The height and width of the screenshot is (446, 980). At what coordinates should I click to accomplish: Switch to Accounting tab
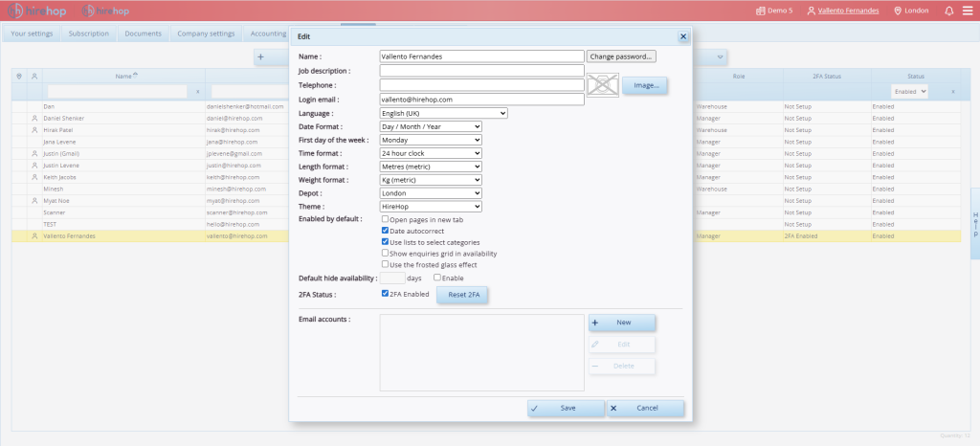click(268, 33)
